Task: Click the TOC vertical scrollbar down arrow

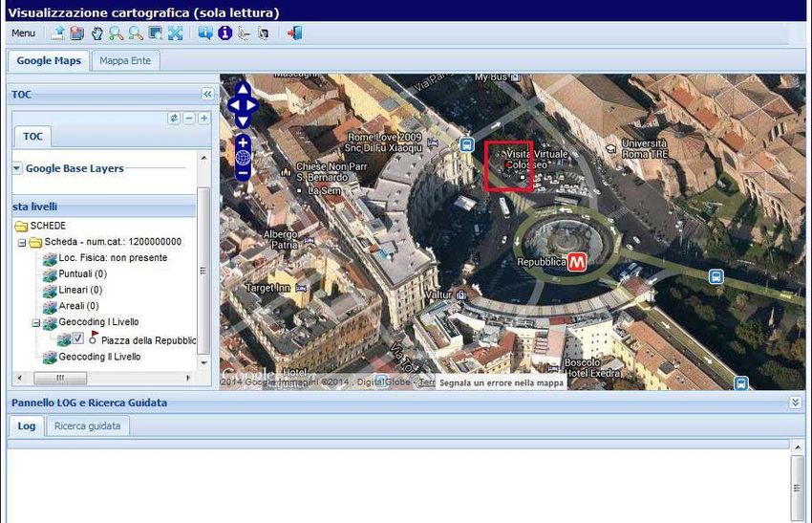Action: coord(204,362)
